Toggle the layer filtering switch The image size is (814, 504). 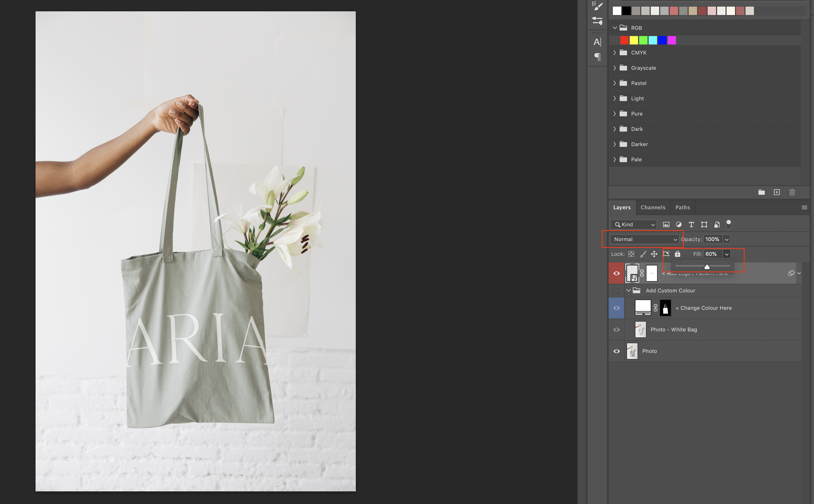[729, 225]
